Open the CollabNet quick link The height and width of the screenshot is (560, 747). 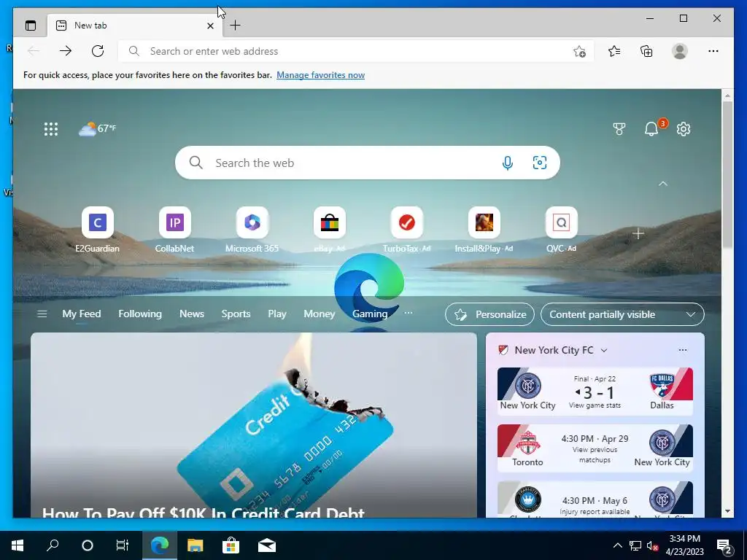click(x=175, y=230)
